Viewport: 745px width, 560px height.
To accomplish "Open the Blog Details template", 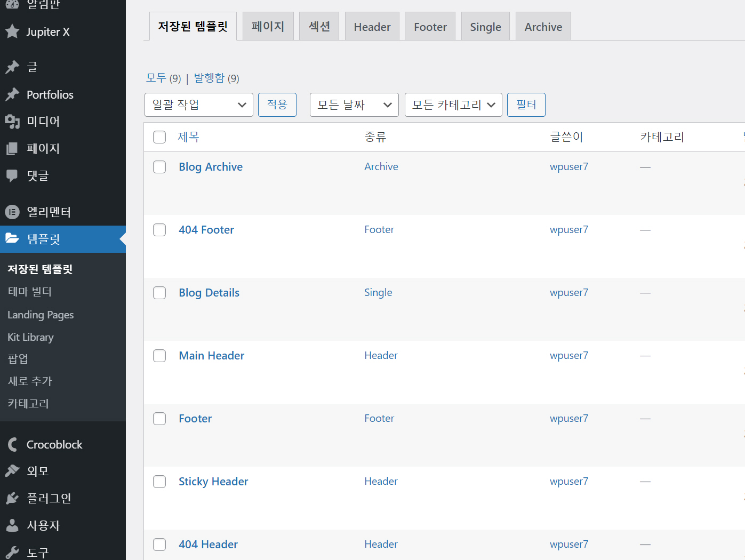I will pos(209,292).
